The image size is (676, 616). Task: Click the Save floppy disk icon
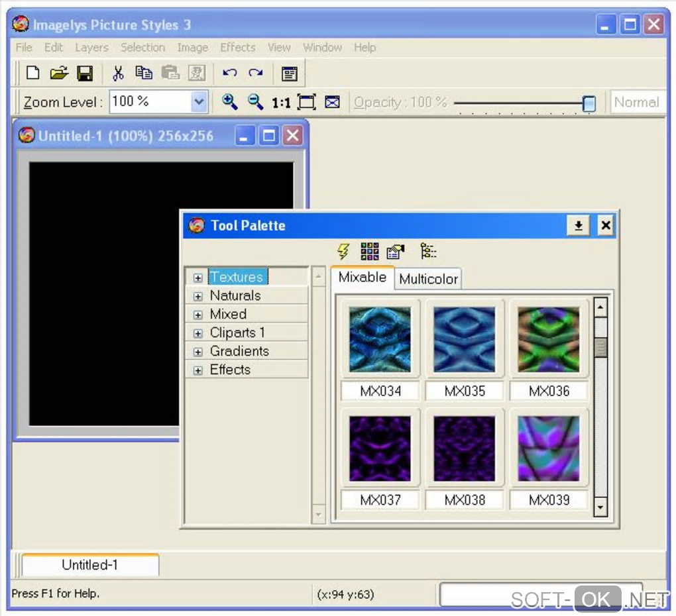click(85, 74)
